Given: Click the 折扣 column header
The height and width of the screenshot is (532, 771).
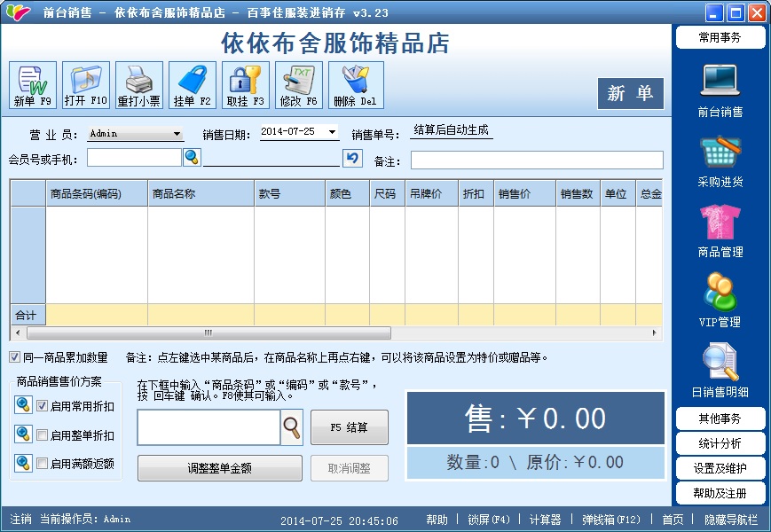Looking at the screenshot, I should click(476, 193).
